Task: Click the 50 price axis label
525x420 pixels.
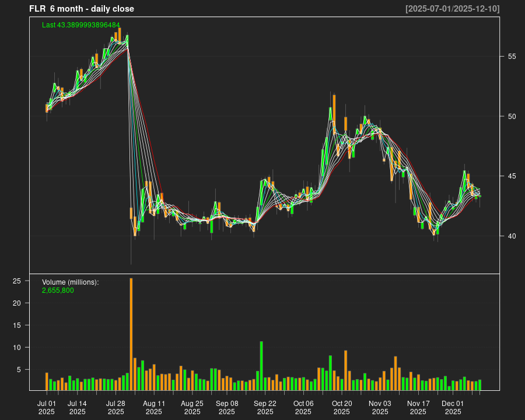Action: point(512,117)
